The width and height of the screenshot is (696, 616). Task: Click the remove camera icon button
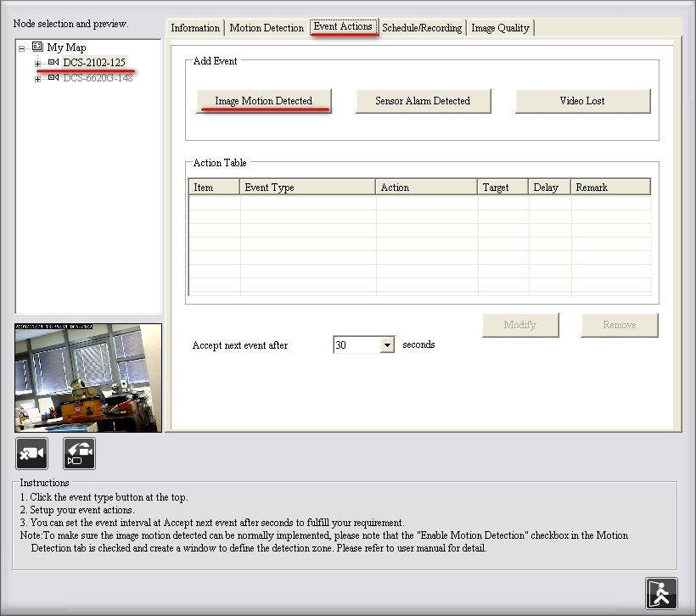click(x=31, y=454)
